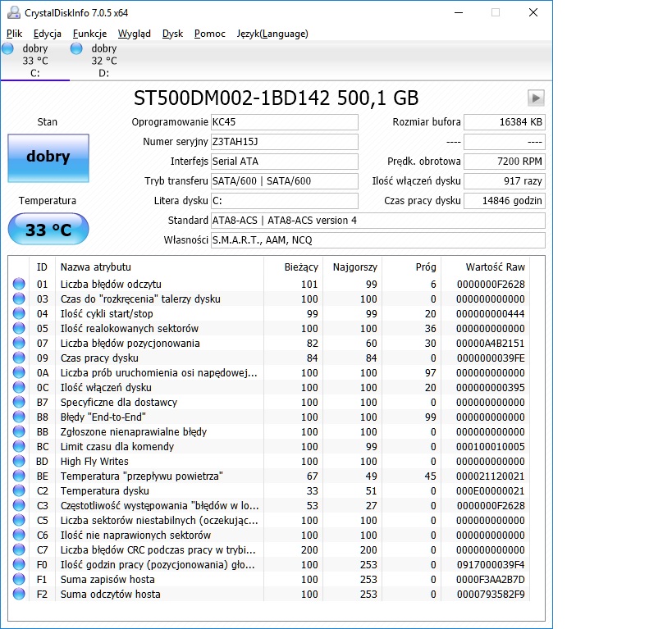Image resolution: width=672 pixels, height=629 pixels.
Task: Switch to the C: disk tab
Action: [x=35, y=61]
